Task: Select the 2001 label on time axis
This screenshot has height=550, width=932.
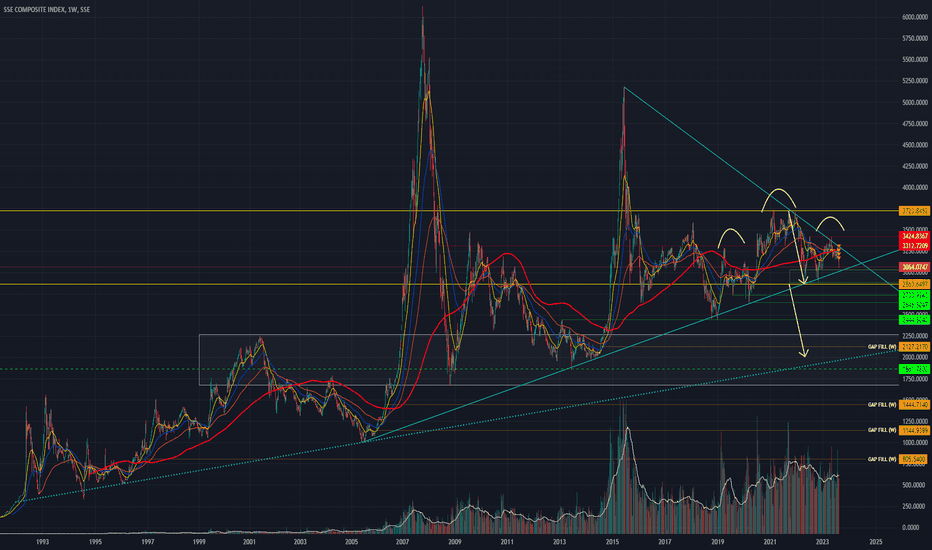Action: pyautogui.click(x=249, y=542)
